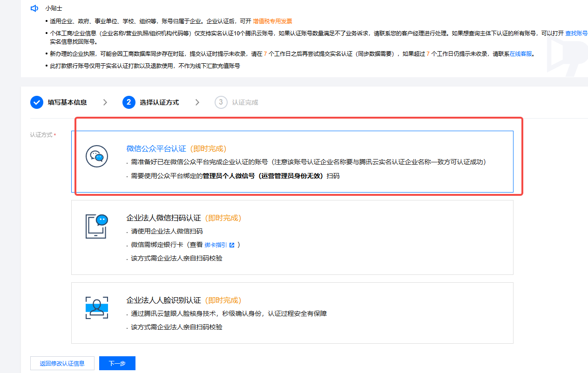Click the text 请使用企业法人微信扫码
The image size is (588, 373).
(x=167, y=231)
